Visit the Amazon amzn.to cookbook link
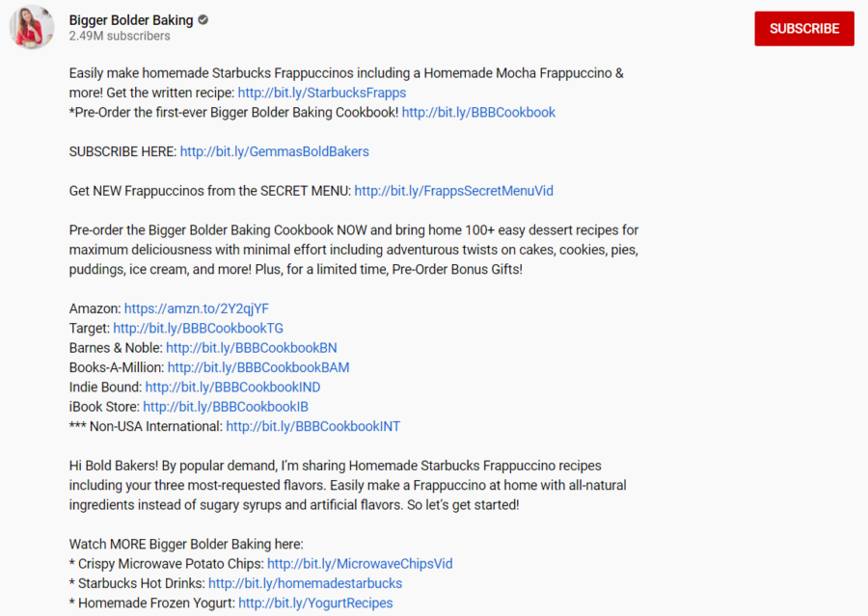Screen dimensions: 868x616 coord(197,308)
